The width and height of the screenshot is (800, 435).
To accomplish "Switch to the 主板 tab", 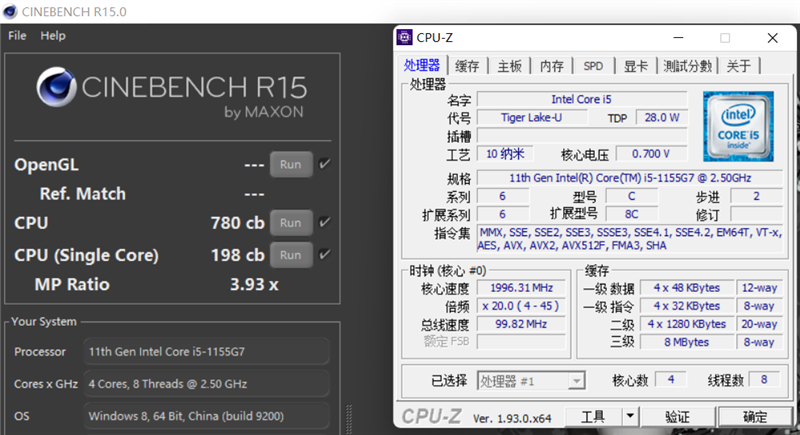I will [509, 66].
